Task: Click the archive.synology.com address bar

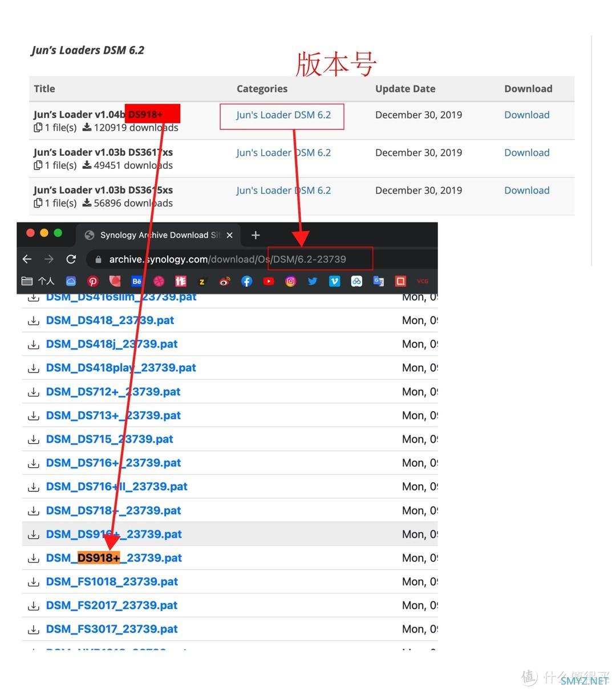Action: [262, 259]
